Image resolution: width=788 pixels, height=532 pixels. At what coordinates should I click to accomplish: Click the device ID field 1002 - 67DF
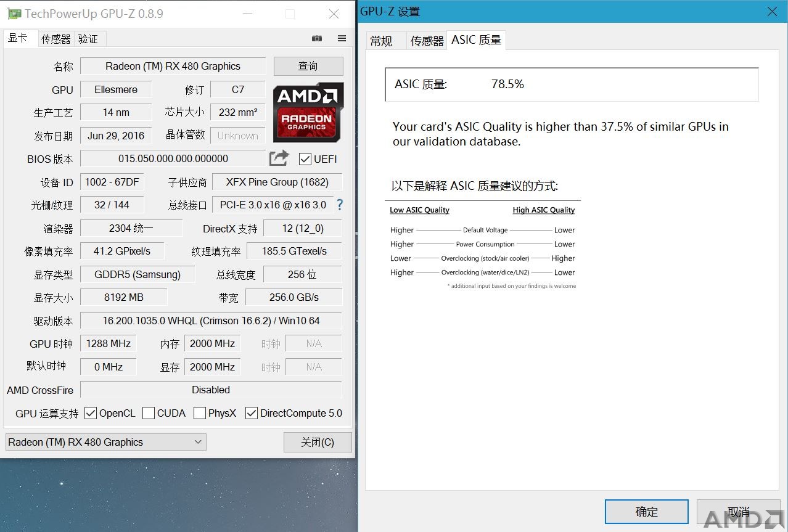coord(112,182)
